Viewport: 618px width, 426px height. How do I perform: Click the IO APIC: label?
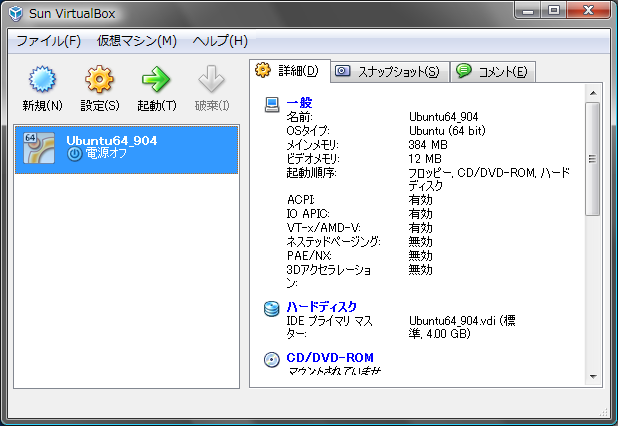(x=308, y=214)
